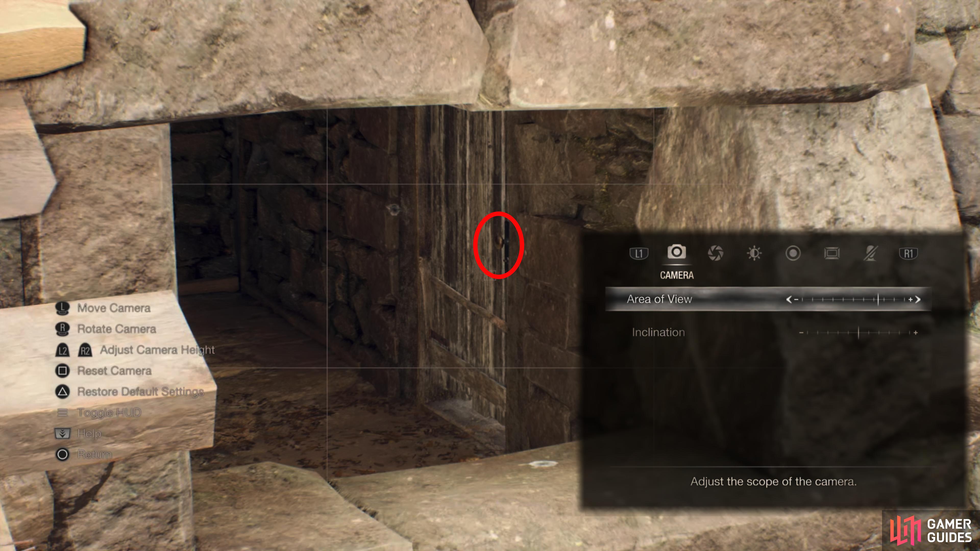
Task: Enable Help menu option
Action: 88,433
